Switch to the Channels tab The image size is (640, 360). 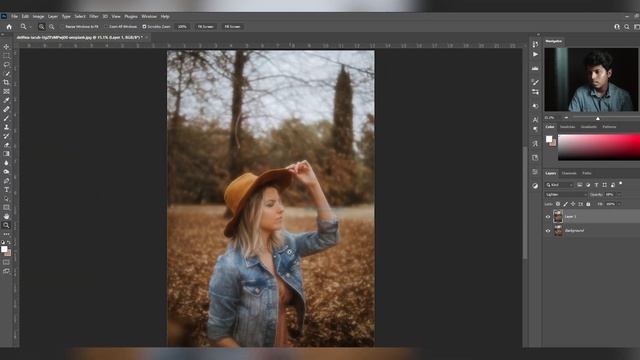tap(569, 173)
